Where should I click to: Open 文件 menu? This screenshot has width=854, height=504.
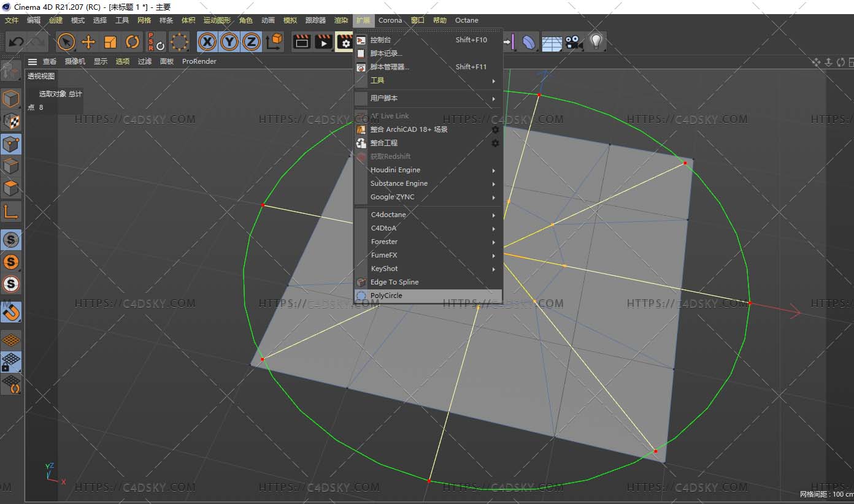click(x=12, y=20)
